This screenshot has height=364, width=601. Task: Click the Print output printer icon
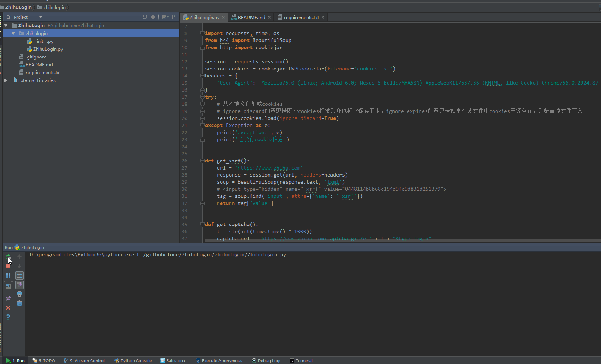pyautogui.click(x=19, y=294)
